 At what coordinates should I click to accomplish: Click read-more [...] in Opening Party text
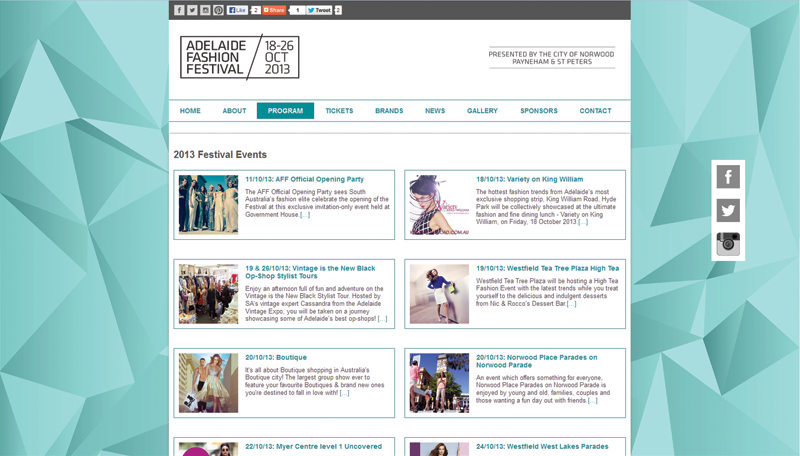(x=305, y=215)
